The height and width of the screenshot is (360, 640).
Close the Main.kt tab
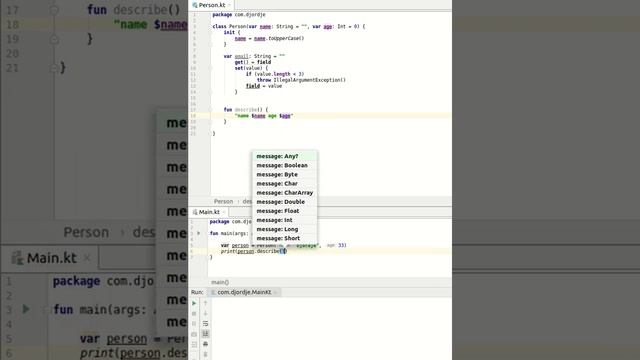click(x=224, y=212)
